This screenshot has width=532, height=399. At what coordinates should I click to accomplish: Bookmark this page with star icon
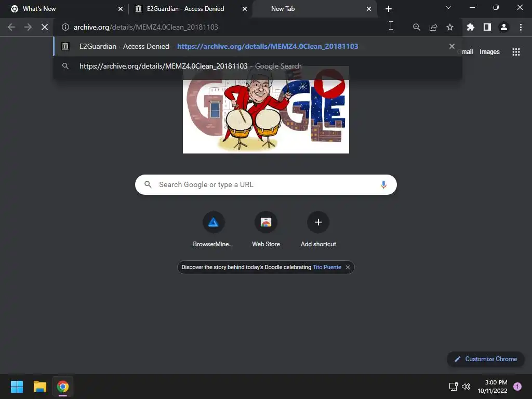pyautogui.click(x=450, y=27)
